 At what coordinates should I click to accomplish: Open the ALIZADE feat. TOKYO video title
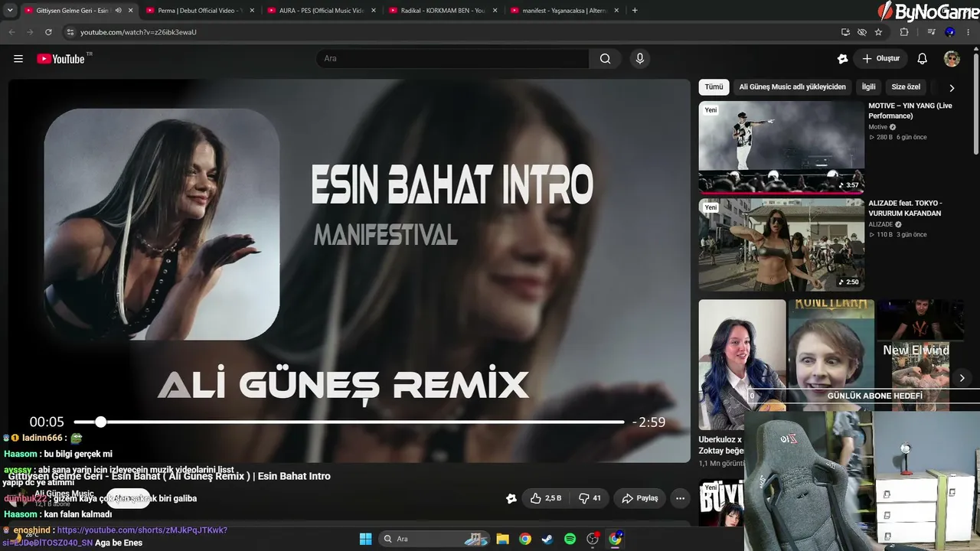(905, 208)
